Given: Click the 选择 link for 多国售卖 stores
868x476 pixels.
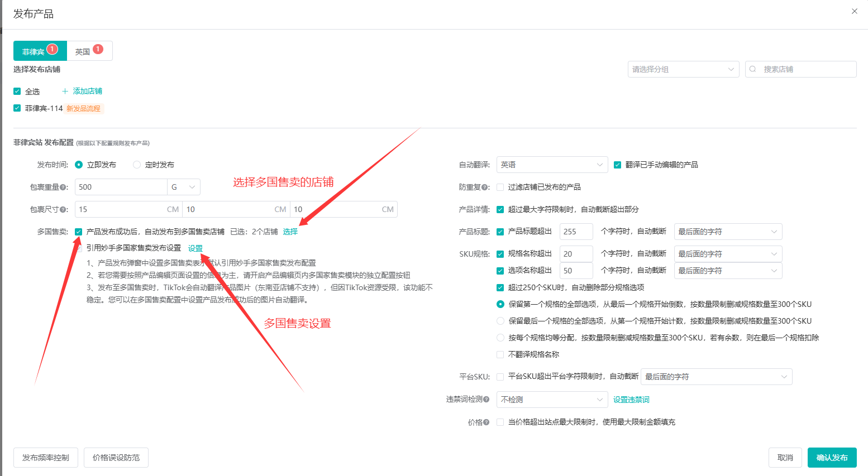Looking at the screenshot, I should pyautogui.click(x=290, y=232).
